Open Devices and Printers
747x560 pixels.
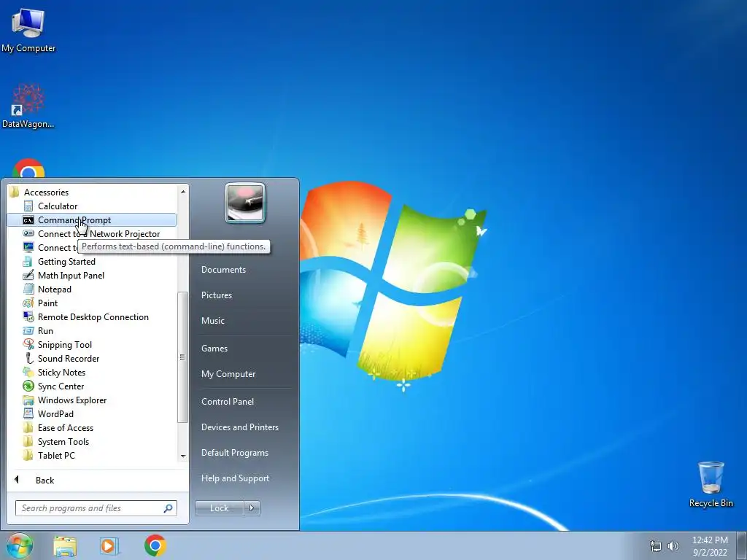(239, 427)
